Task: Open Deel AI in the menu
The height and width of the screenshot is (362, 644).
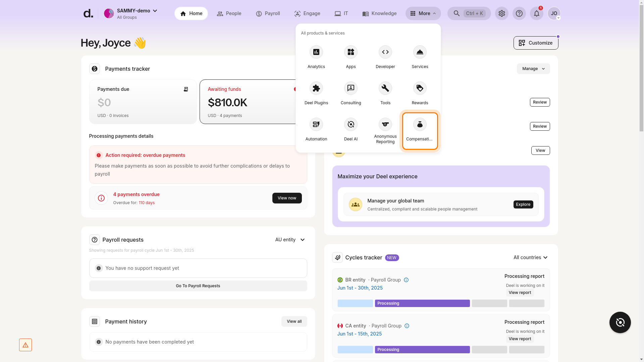Action: point(351,130)
